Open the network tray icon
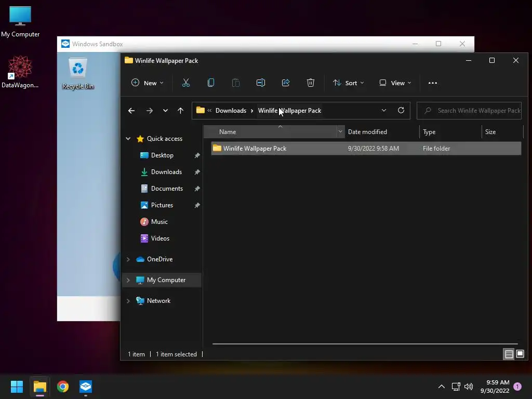The image size is (532, 399). pyautogui.click(x=456, y=387)
